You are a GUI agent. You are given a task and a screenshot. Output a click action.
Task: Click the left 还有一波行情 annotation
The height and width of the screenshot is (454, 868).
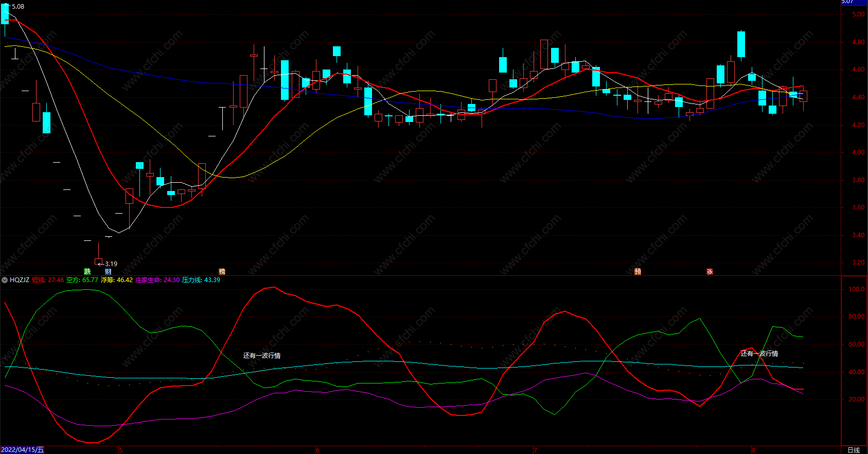[262, 356]
